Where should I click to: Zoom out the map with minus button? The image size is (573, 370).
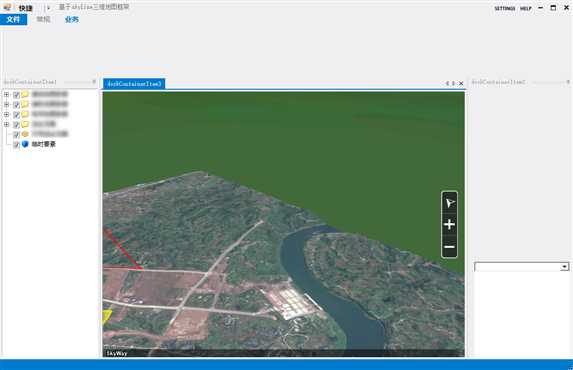coord(449,247)
